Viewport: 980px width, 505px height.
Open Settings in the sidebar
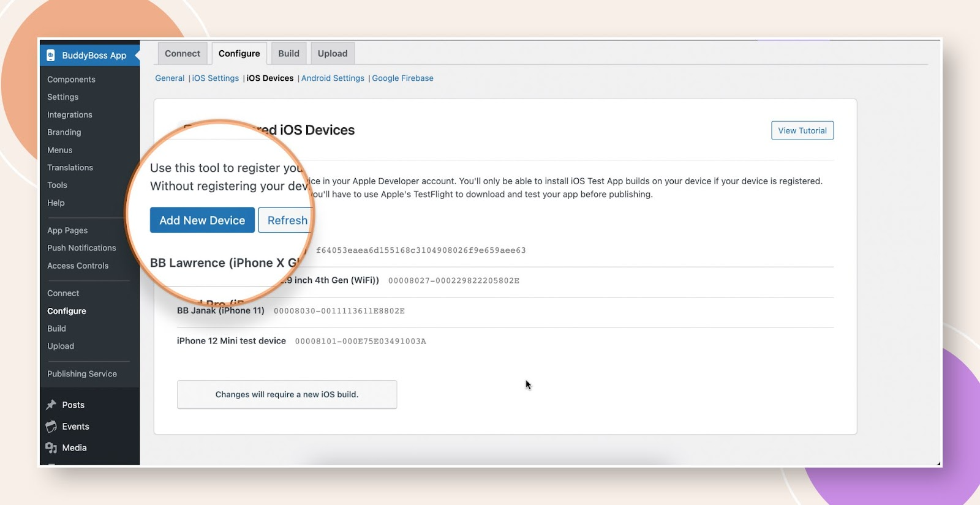(x=62, y=97)
